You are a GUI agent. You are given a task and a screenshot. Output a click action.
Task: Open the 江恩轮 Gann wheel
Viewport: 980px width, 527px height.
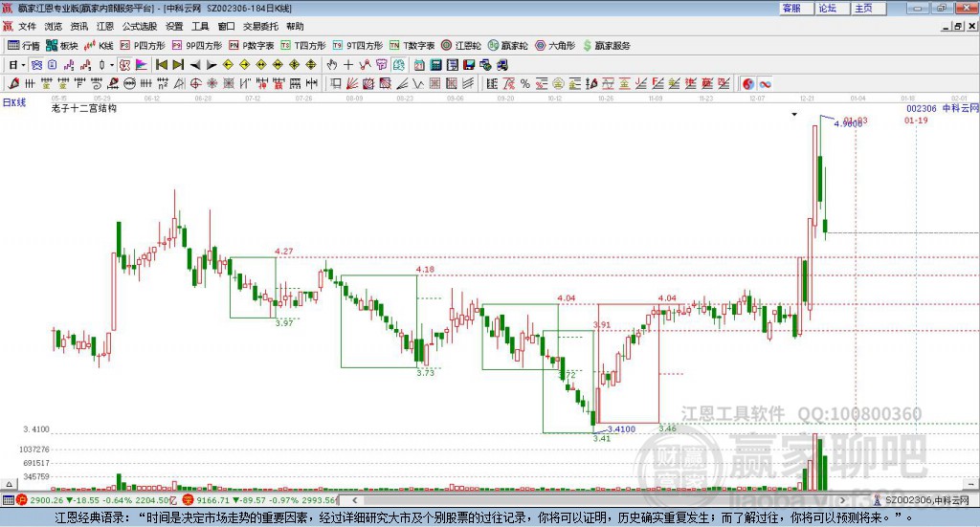pyautogui.click(x=461, y=46)
